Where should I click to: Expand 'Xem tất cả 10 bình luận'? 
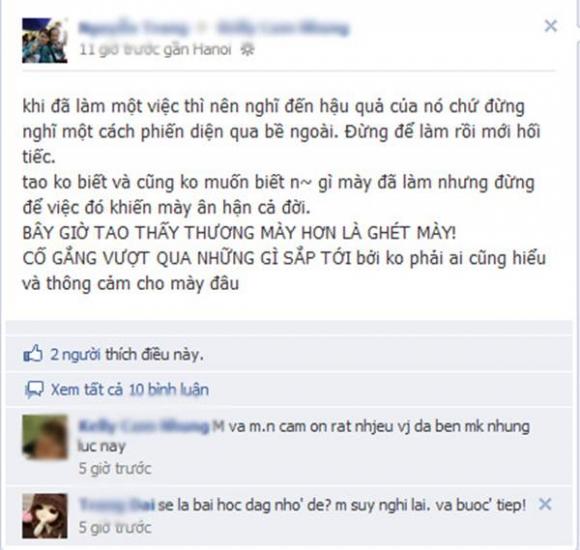130,390
